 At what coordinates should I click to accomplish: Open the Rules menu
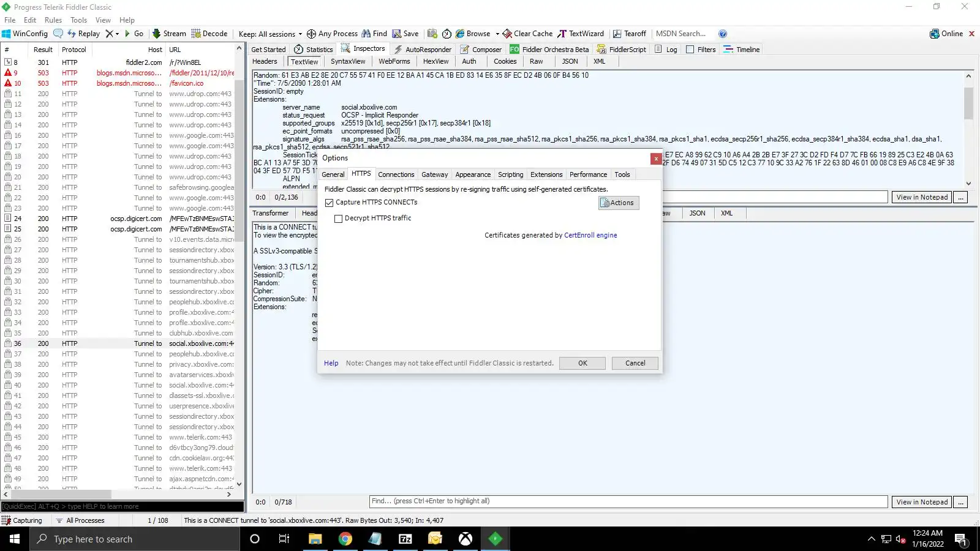click(53, 20)
